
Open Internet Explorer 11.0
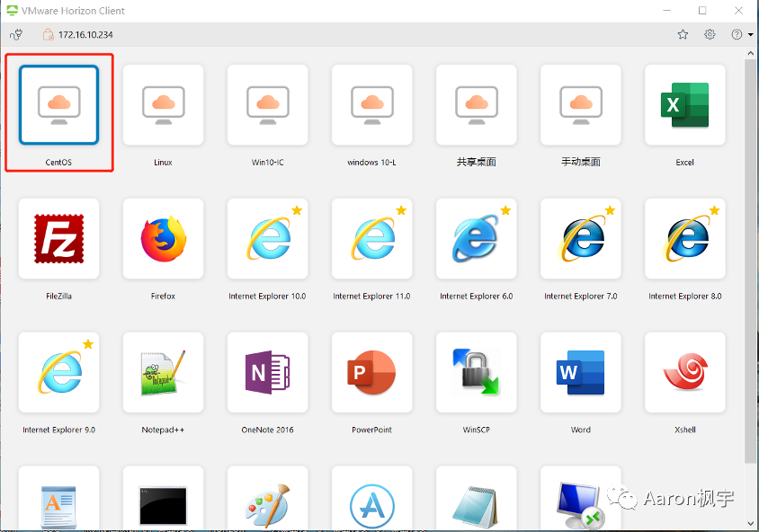click(371, 238)
